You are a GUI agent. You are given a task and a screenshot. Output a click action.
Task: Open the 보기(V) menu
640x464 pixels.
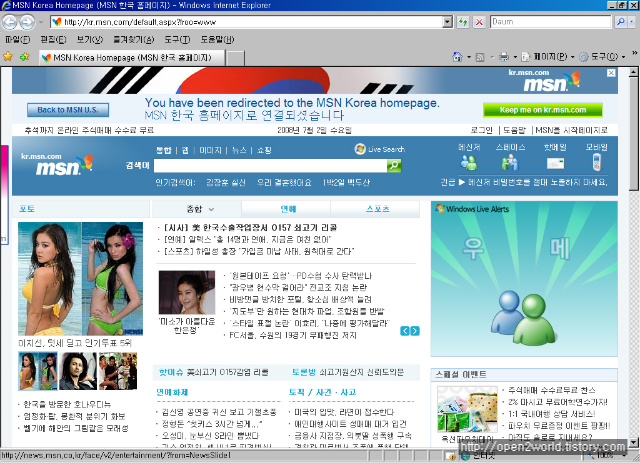pos(90,40)
